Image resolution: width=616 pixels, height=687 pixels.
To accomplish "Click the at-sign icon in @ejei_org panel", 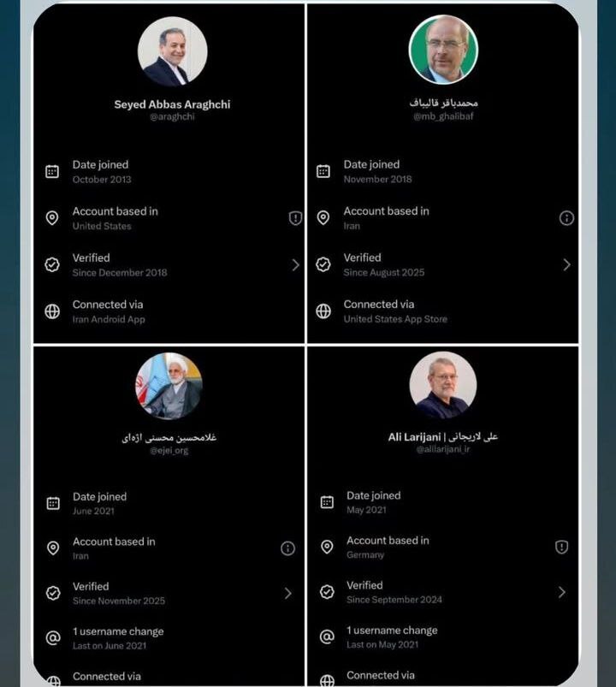I will 52,637.
